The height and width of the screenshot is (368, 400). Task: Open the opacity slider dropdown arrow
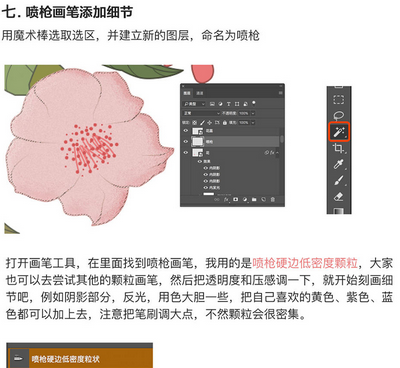(253, 113)
